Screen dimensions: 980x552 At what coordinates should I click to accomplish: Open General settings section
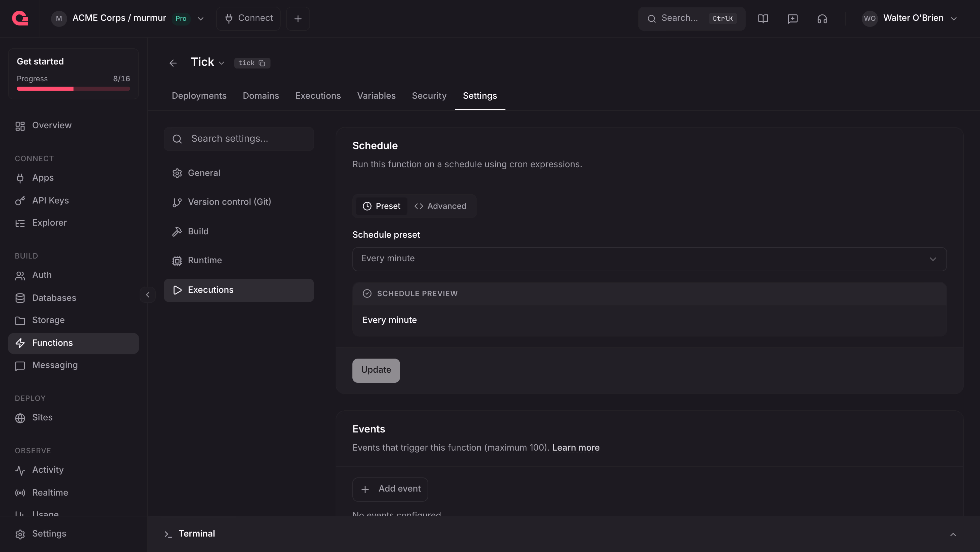point(239,173)
